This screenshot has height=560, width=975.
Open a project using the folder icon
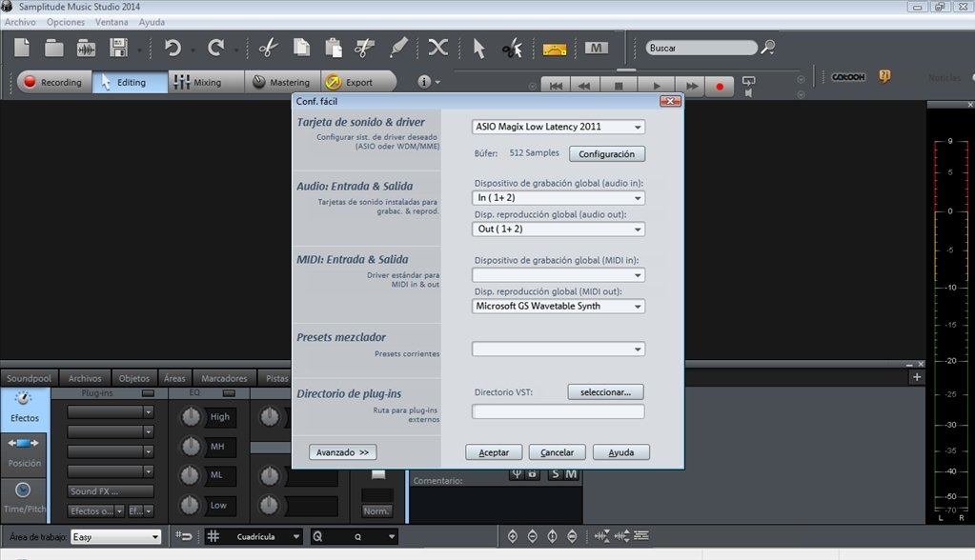[x=53, y=48]
